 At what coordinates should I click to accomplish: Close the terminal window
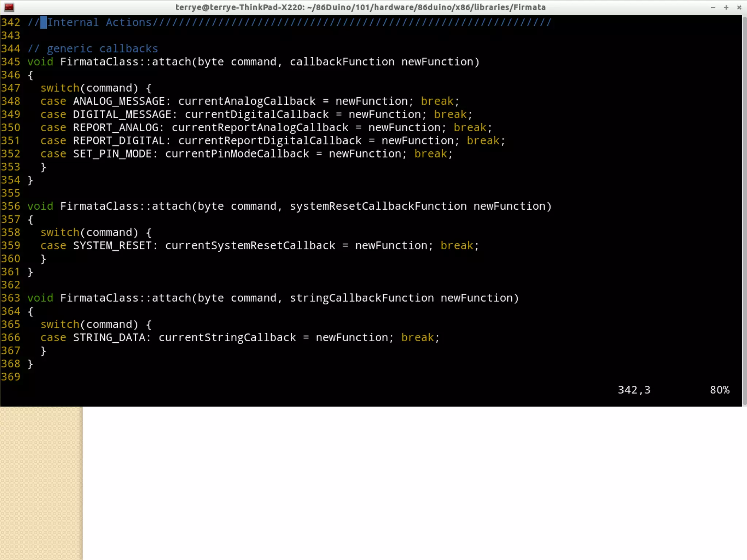[x=739, y=7]
